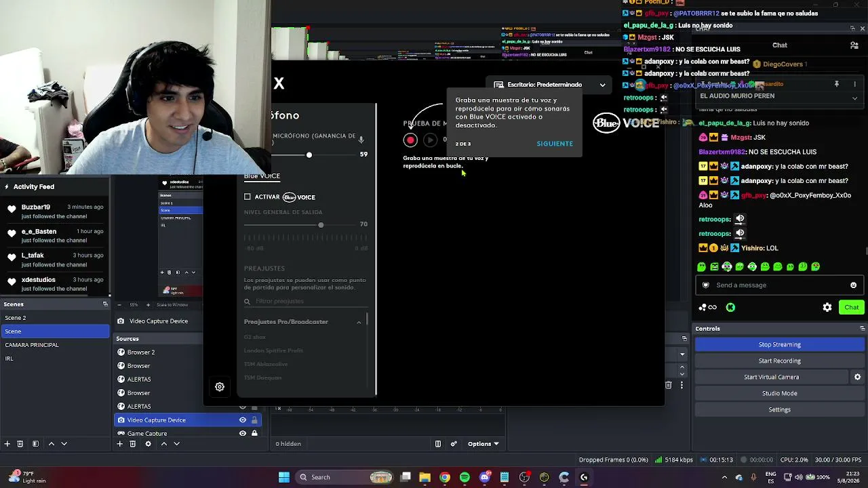868x488 pixels.
Task: Open advanced audio properties gears icon
Action: [454, 444]
